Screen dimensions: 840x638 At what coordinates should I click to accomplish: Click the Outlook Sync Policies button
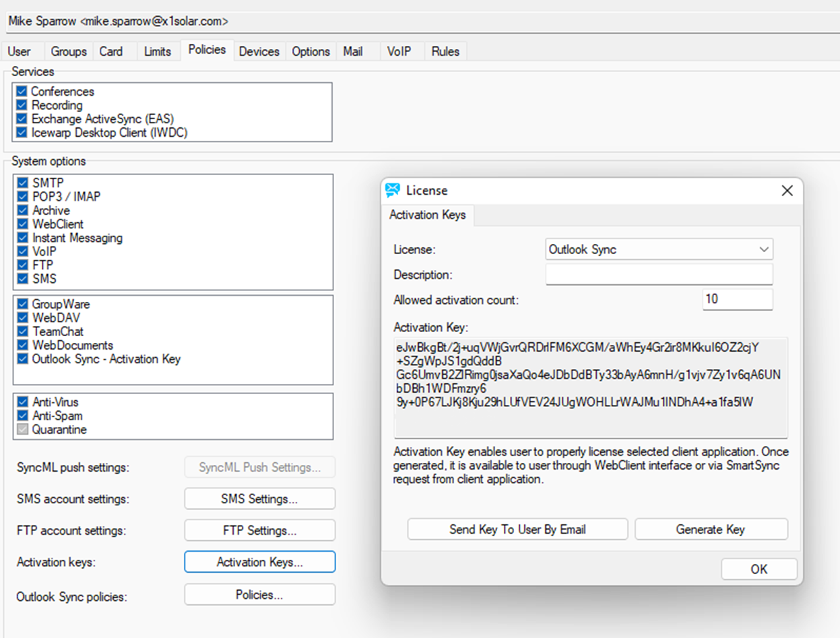(259, 595)
